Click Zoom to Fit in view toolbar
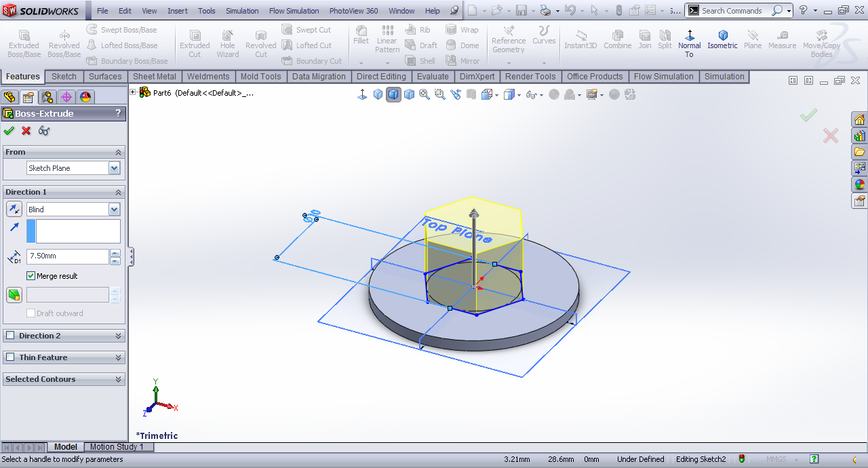Viewport: 868px width, 468px height. point(425,94)
